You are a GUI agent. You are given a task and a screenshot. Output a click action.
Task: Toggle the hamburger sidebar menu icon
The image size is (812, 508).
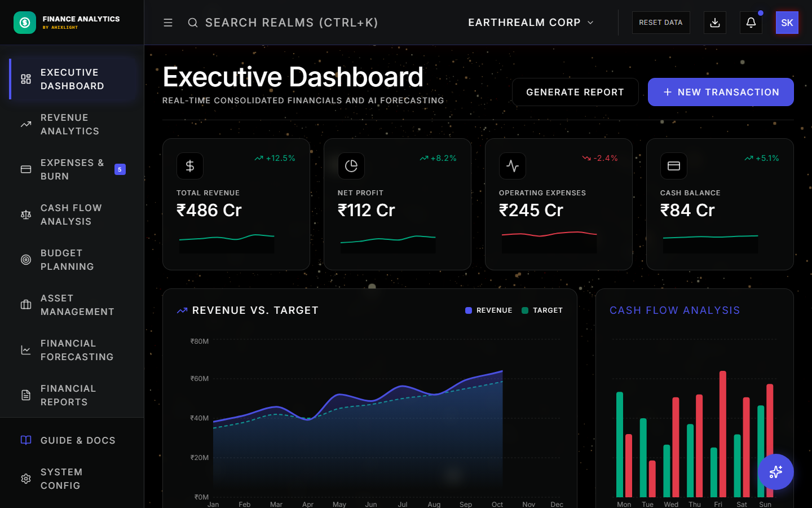click(x=168, y=23)
